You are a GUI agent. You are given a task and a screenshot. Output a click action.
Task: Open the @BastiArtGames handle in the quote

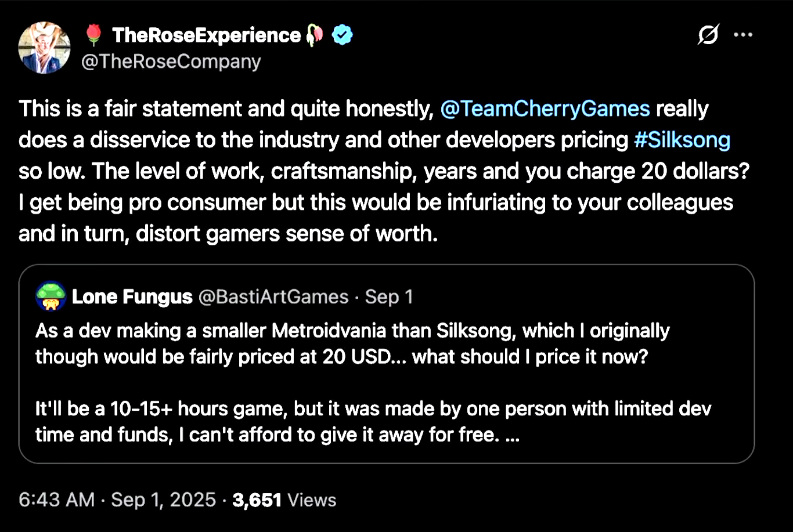click(x=273, y=297)
